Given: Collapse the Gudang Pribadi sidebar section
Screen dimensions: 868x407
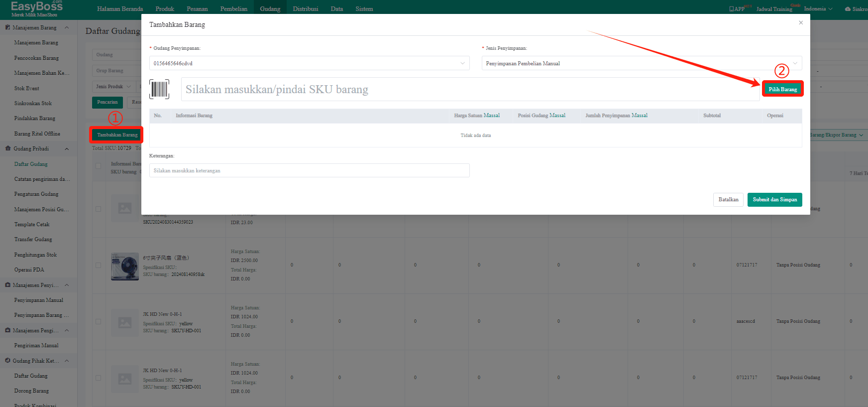Looking at the screenshot, I should tap(67, 148).
